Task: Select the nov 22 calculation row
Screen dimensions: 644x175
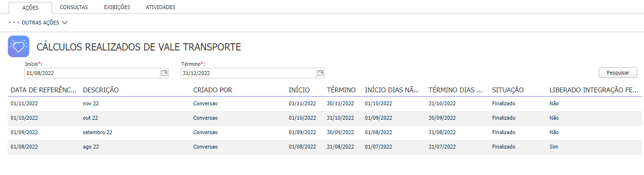Action: point(325,104)
